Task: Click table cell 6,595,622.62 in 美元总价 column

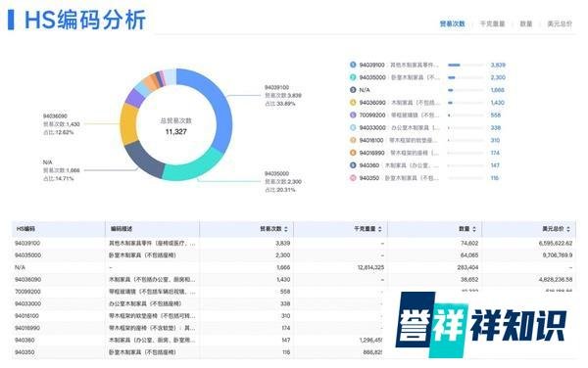Action: [x=556, y=244]
